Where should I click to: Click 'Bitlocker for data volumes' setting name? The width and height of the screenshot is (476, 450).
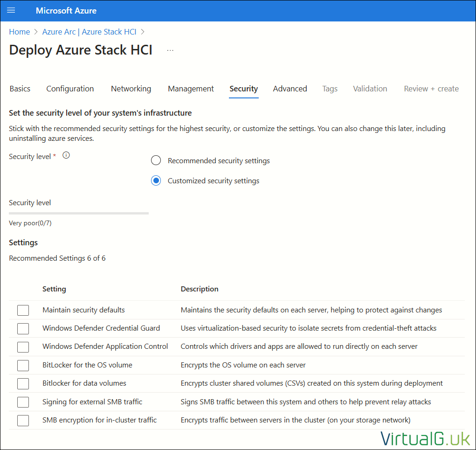point(84,383)
